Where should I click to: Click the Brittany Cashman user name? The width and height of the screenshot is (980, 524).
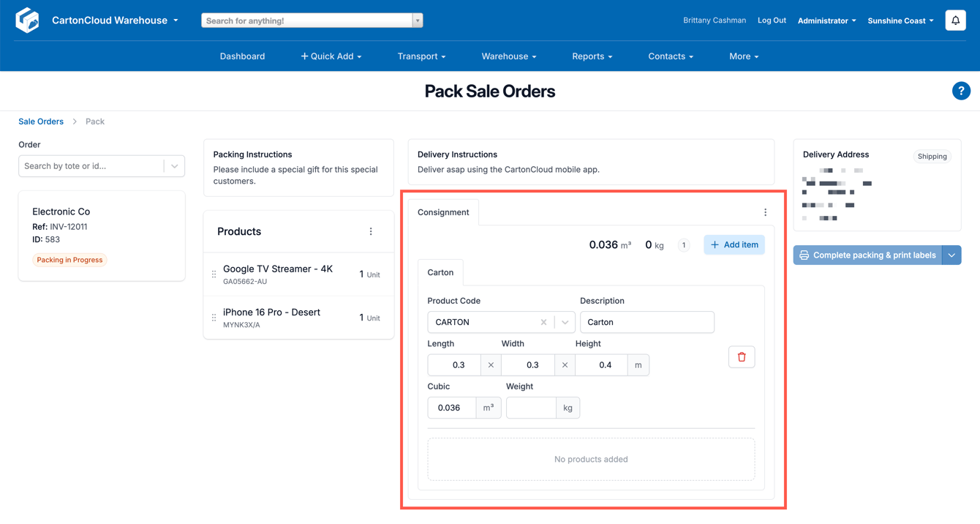(715, 20)
